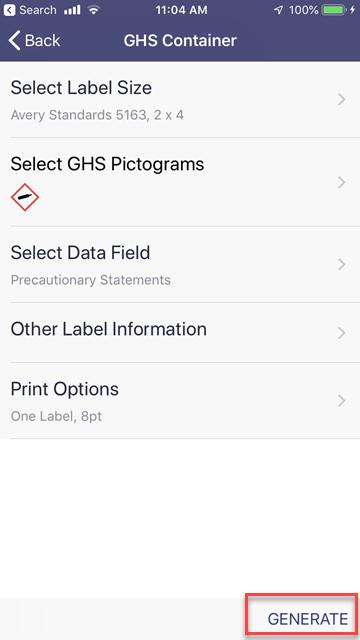Expand the Select Data Field chevron
Viewport: 360px width, 640px height.
coord(342,265)
